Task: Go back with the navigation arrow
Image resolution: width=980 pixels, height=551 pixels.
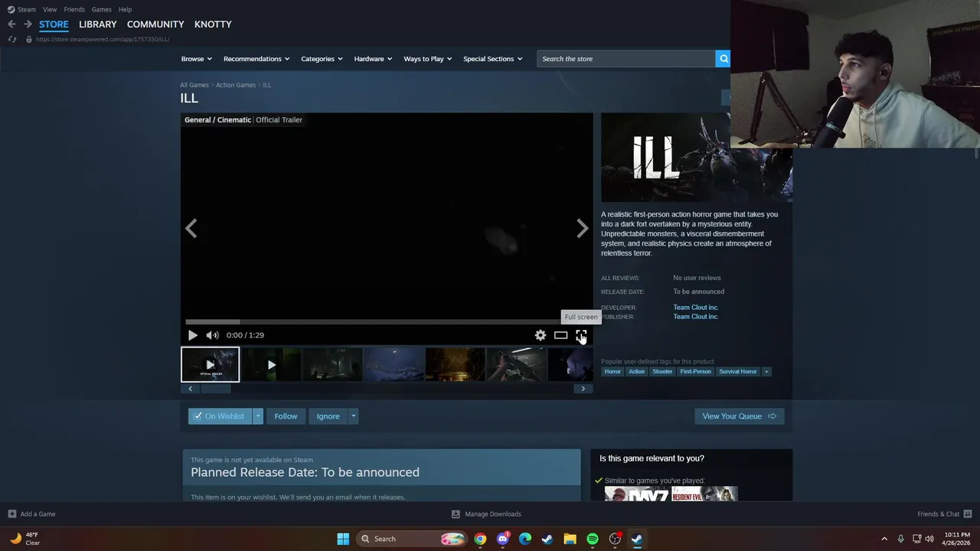Action: 11,24
